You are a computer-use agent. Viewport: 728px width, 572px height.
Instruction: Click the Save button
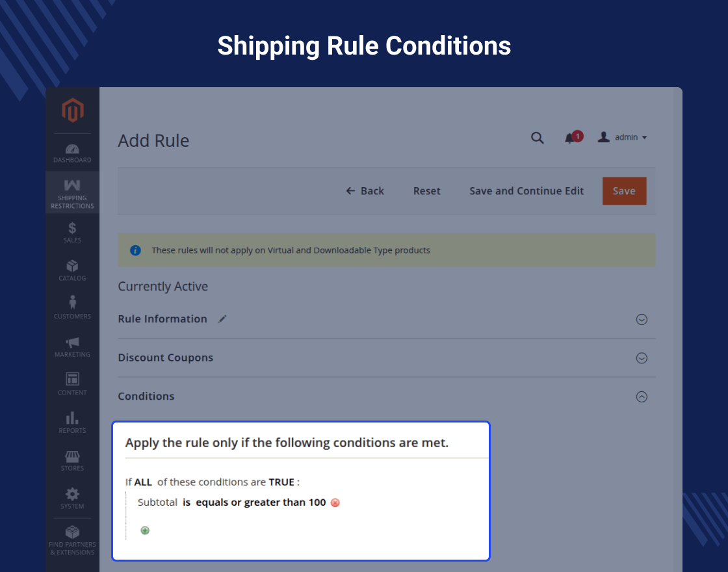coord(624,191)
